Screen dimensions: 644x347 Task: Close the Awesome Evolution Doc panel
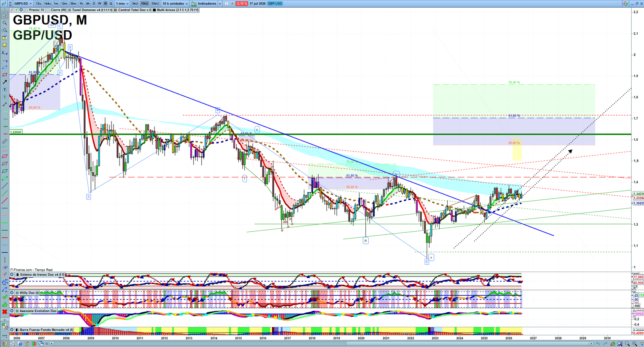pos(12,311)
